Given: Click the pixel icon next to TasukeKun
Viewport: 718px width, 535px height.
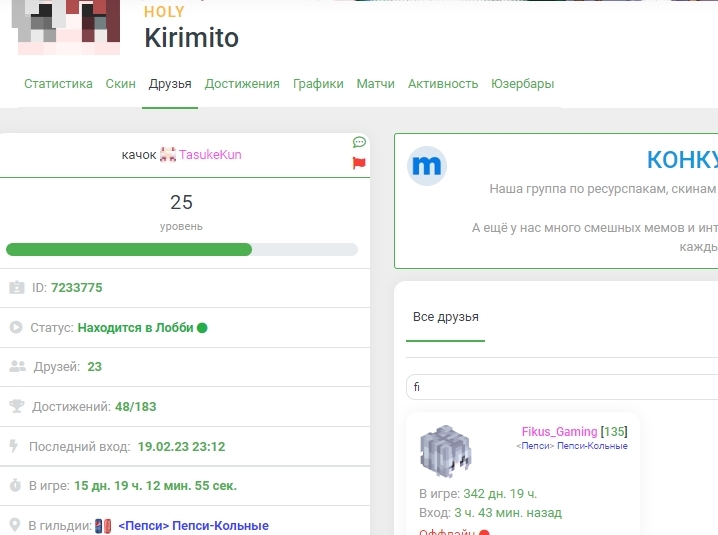Looking at the screenshot, I should 168,155.
